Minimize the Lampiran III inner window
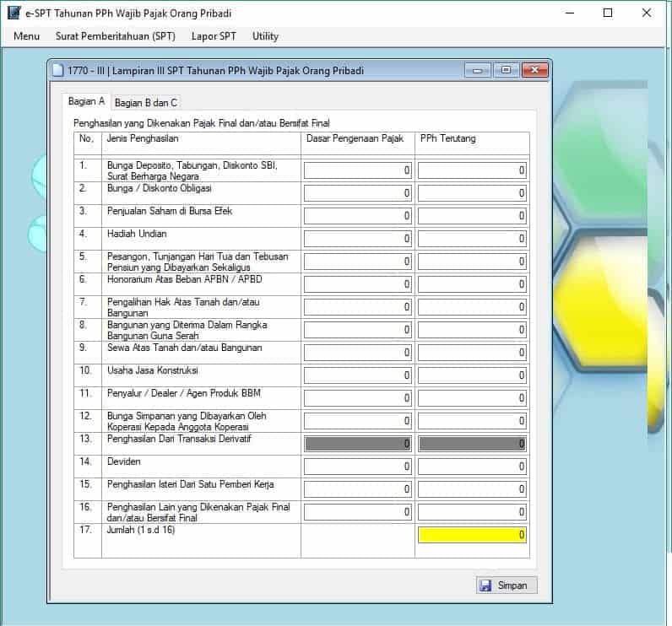The width and height of the screenshot is (672, 626). click(x=478, y=71)
